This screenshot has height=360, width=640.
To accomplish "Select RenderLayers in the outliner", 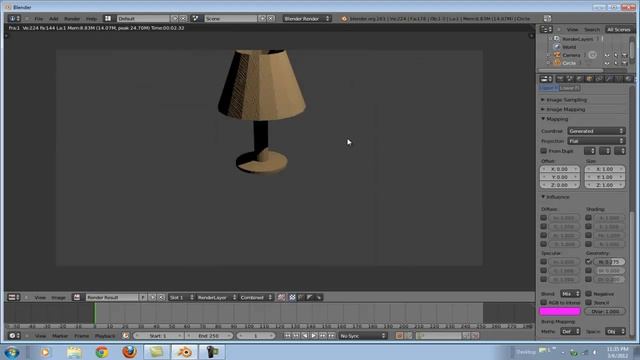I will point(578,39).
